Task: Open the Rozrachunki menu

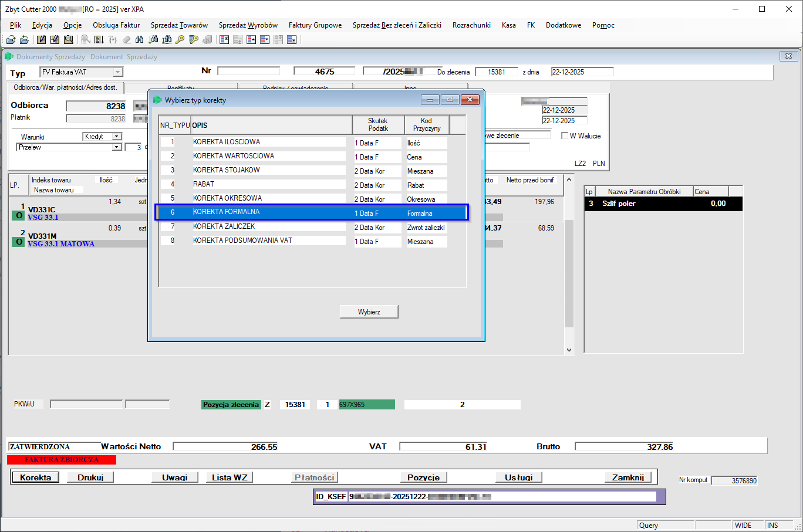Action: pyautogui.click(x=471, y=25)
